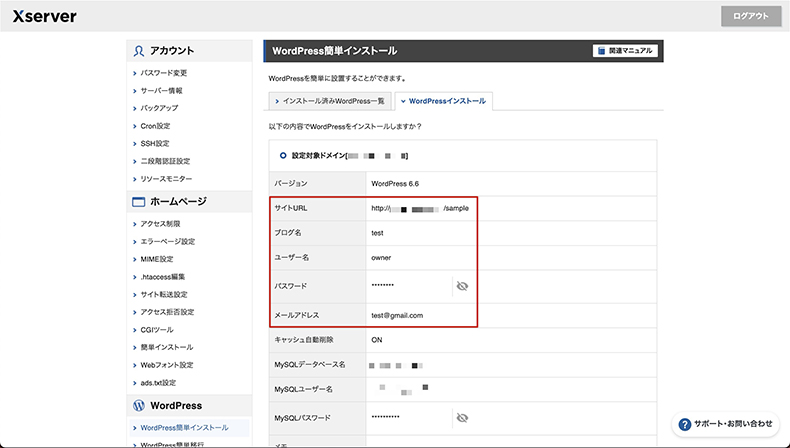This screenshot has height=448, width=790.
Task: Click the MySQLユーザー名 label
Action: 303,390
